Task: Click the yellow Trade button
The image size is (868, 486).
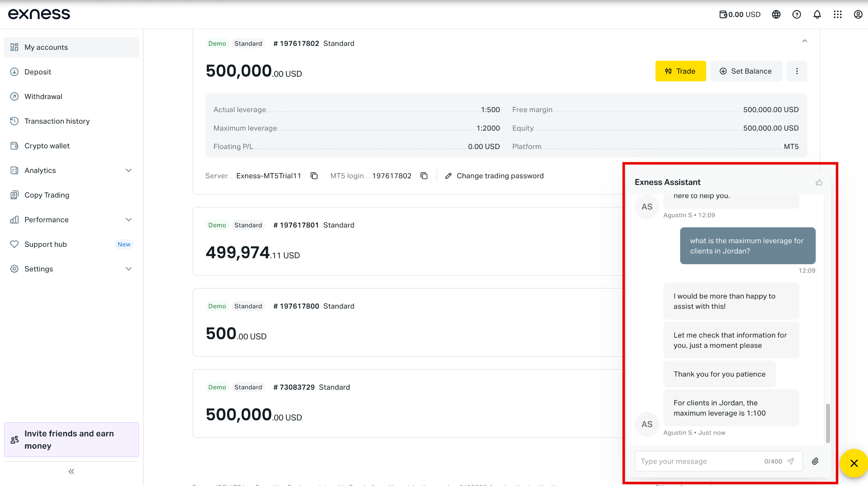Action: (681, 71)
